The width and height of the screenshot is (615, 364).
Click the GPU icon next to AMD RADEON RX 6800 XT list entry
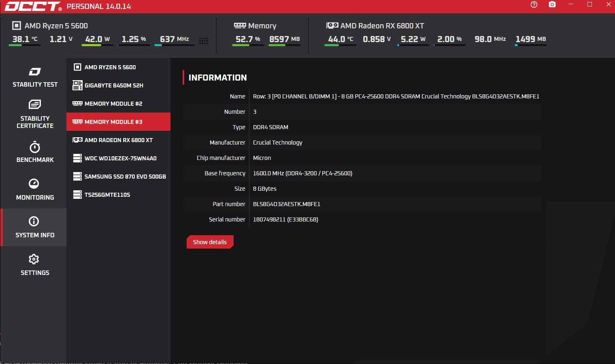pyautogui.click(x=77, y=140)
